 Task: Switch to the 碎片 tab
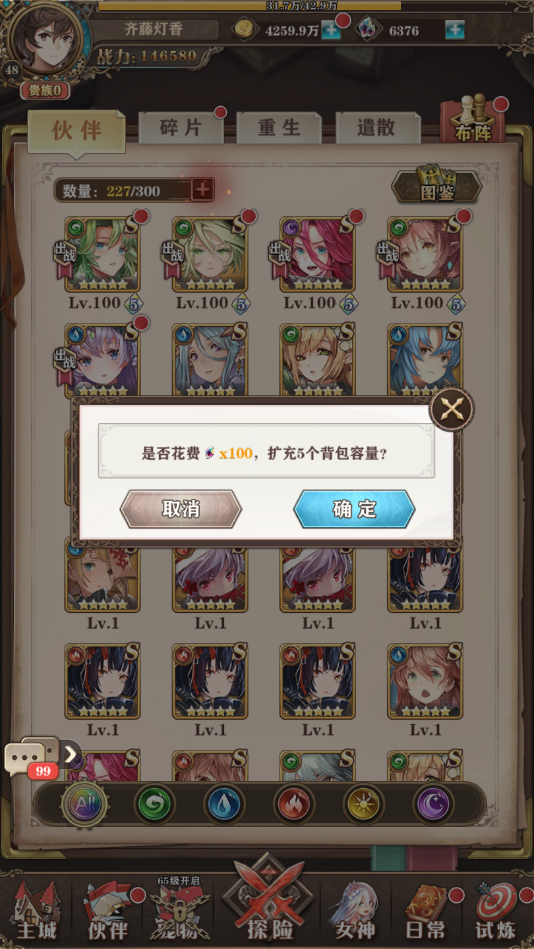pyautogui.click(x=181, y=128)
